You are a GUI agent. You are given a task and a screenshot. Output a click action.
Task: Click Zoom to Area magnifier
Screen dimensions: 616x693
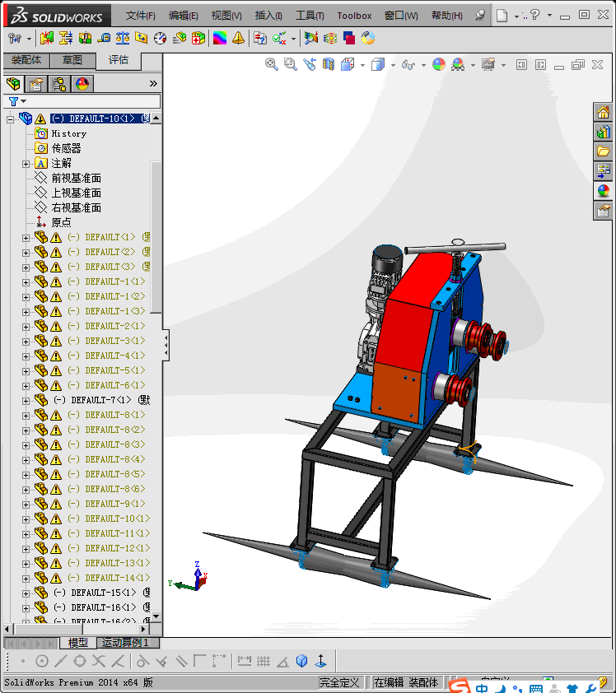click(291, 64)
